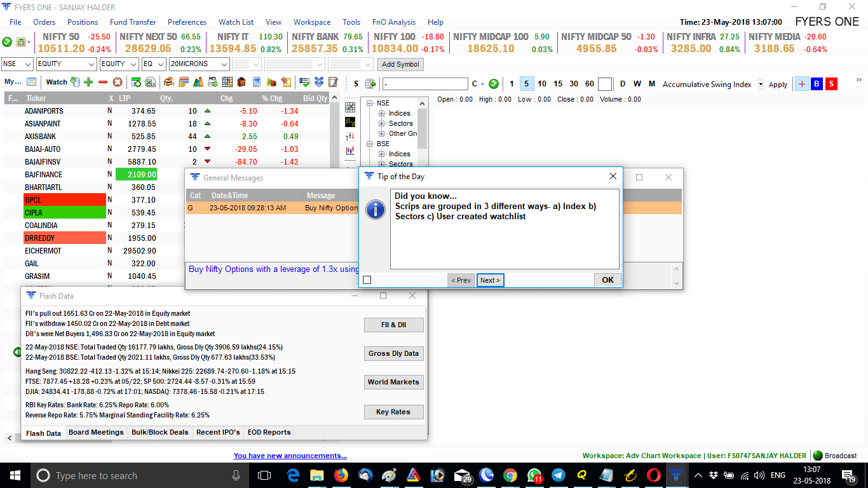Select the 15-minute chart interval
Screen dimensions: 868x488
[x=558, y=84]
